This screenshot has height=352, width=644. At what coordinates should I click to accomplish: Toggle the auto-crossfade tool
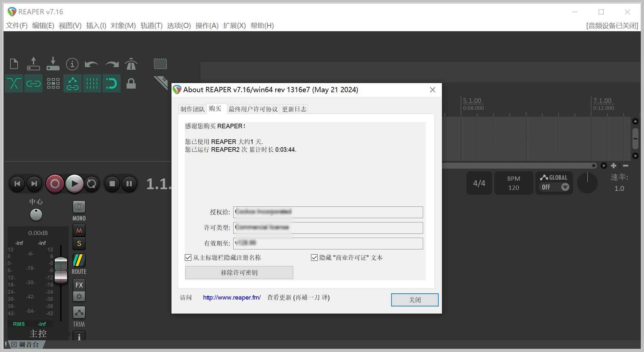(x=14, y=83)
